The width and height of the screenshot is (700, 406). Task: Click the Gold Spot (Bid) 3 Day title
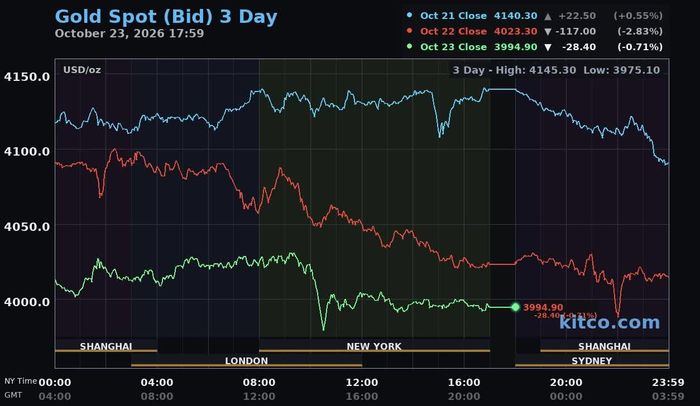point(166,17)
